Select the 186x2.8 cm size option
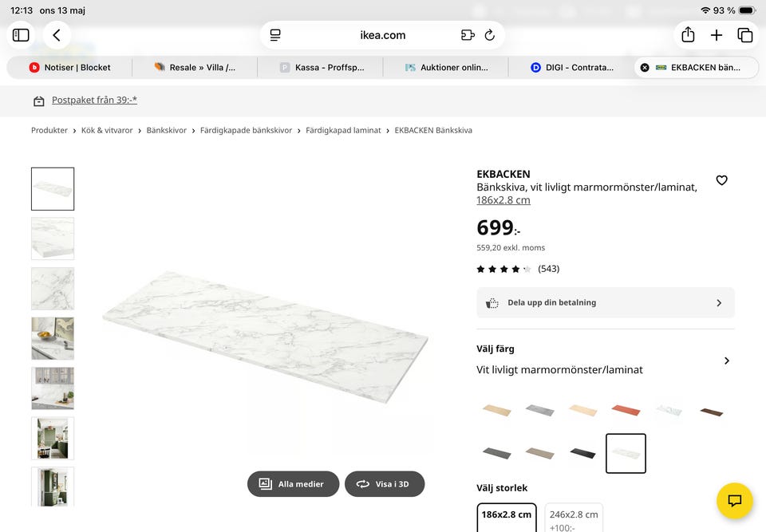 pyautogui.click(x=507, y=518)
